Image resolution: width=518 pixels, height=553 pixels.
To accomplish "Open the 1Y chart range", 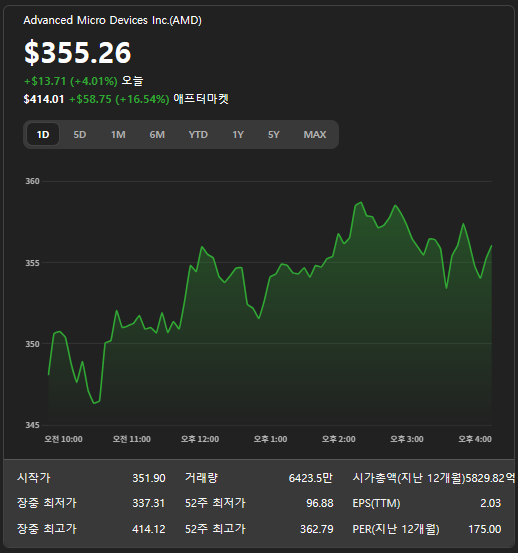I will click(238, 134).
